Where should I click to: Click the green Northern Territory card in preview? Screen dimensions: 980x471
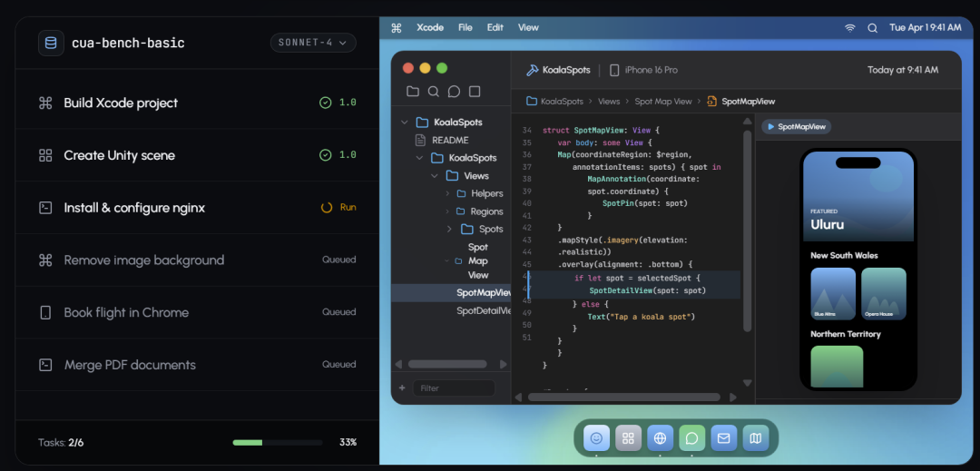[x=837, y=367]
